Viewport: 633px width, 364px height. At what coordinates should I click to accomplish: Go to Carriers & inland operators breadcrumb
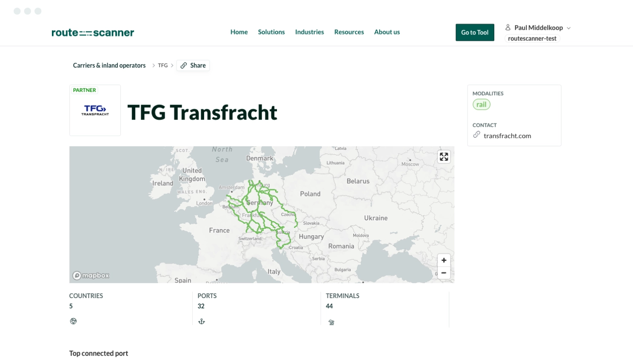click(x=109, y=65)
